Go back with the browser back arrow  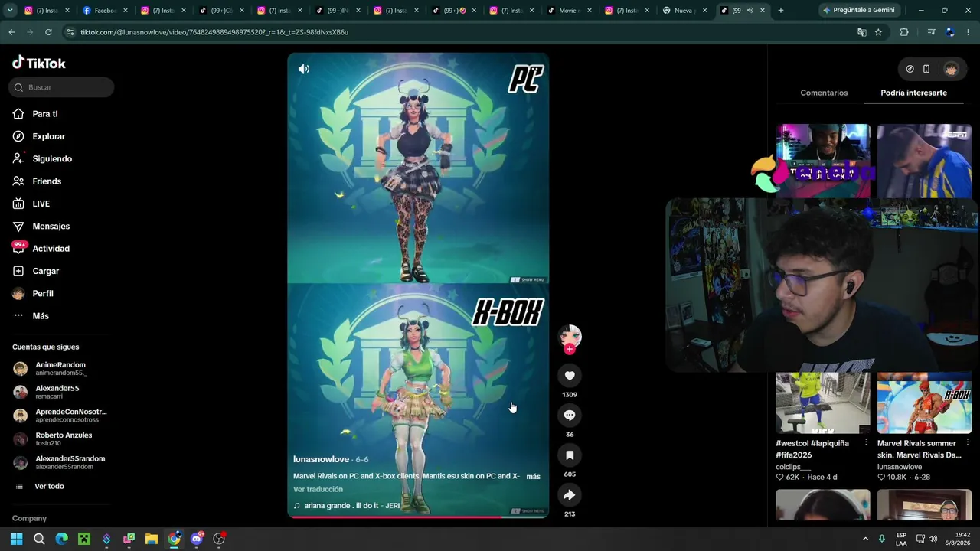pos(11,32)
